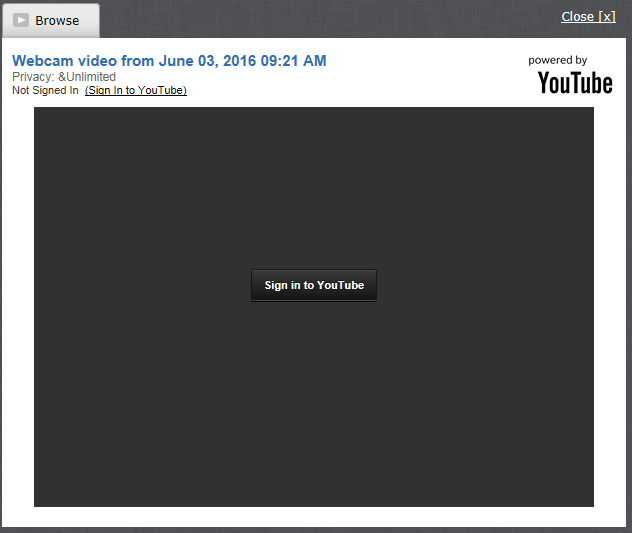632x533 pixels.
Task: Click the YouTube logo
Action: pyautogui.click(x=575, y=83)
